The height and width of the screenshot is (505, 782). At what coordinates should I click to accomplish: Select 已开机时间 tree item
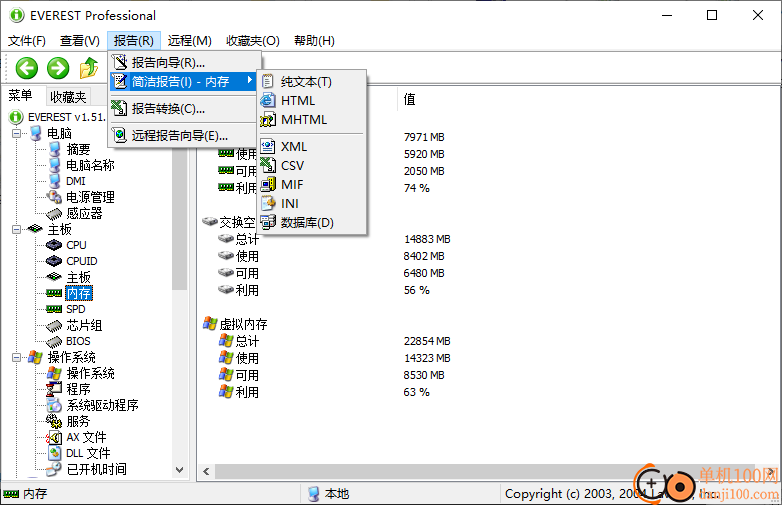point(96,469)
